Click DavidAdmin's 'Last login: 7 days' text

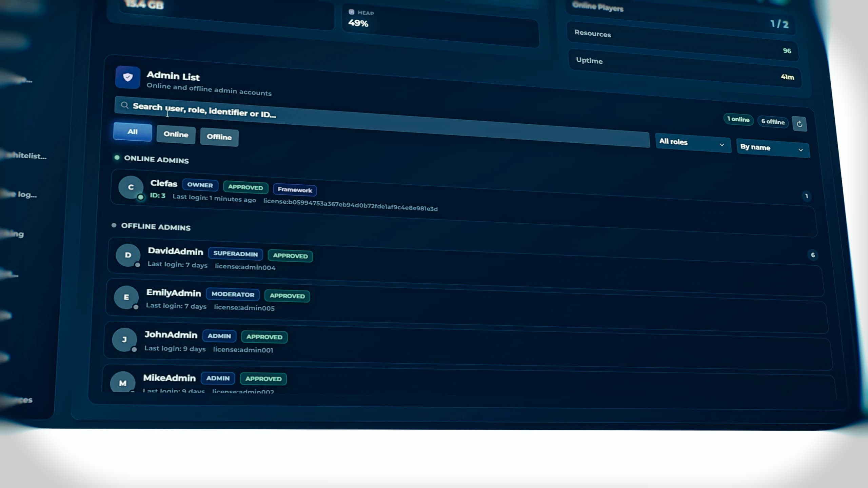click(177, 264)
